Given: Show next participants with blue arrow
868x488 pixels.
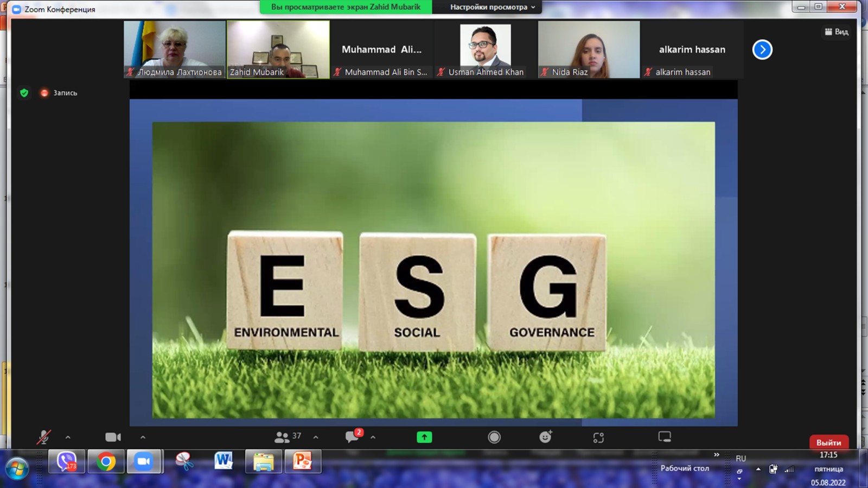Looking at the screenshot, I should pos(762,50).
